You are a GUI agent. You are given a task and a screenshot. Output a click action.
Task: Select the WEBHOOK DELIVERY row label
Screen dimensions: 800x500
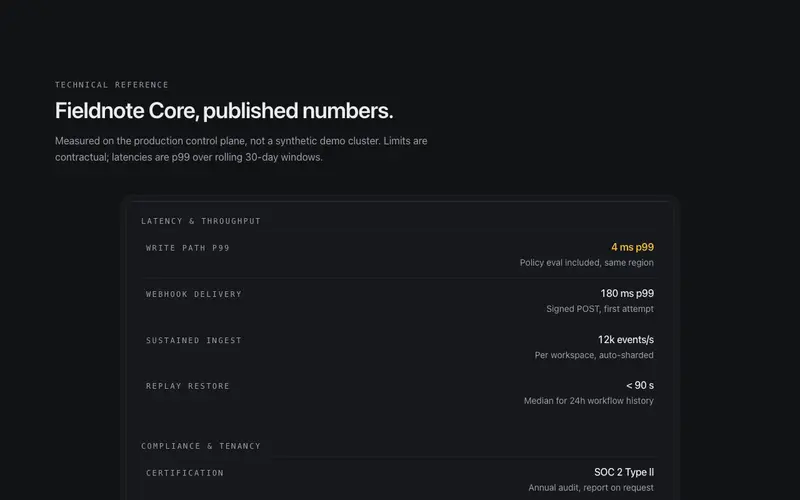click(194, 294)
